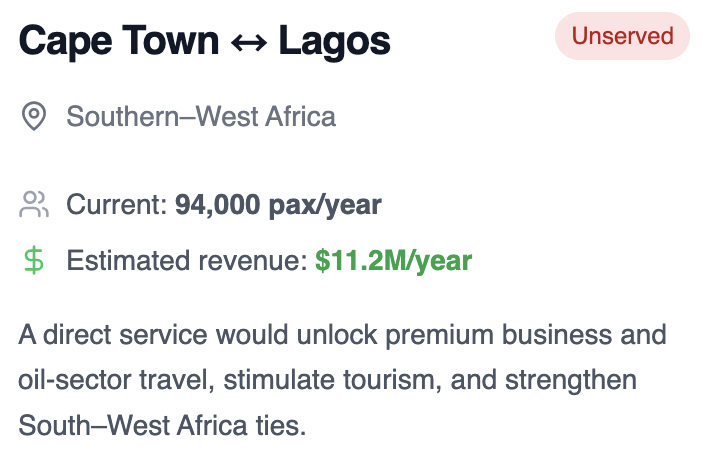Click Cape Town in the heading
This screenshot has height=454, width=702.
(119, 42)
